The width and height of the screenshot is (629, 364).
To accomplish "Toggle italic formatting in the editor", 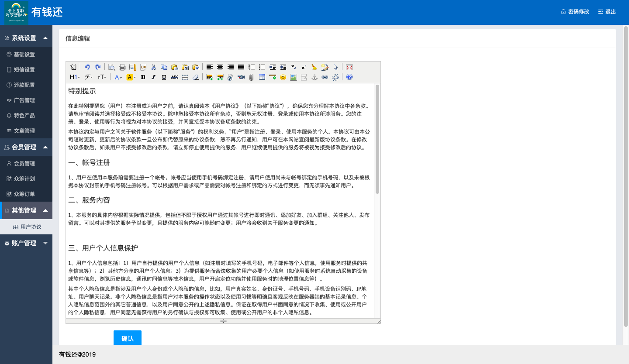I will click(153, 77).
